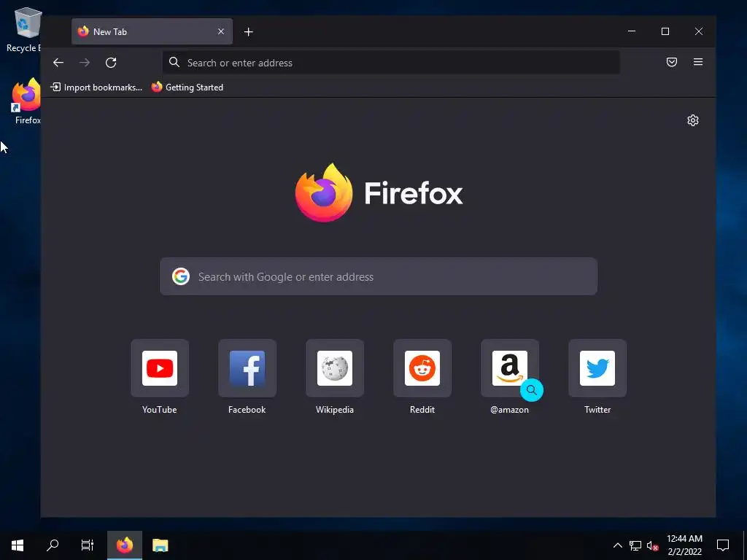Open Import bookmarks from bookmarks toolbar
The width and height of the screenshot is (747, 560).
tap(97, 87)
